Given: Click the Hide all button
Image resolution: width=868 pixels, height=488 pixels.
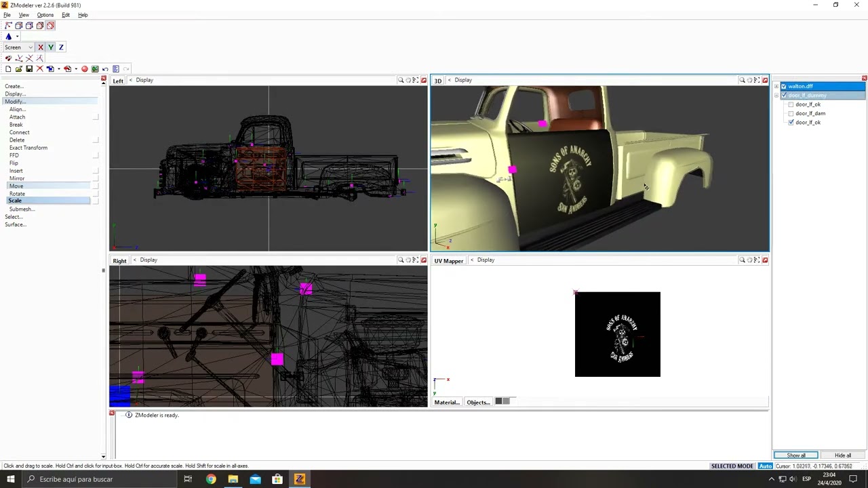Looking at the screenshot, I should point(843,455).
